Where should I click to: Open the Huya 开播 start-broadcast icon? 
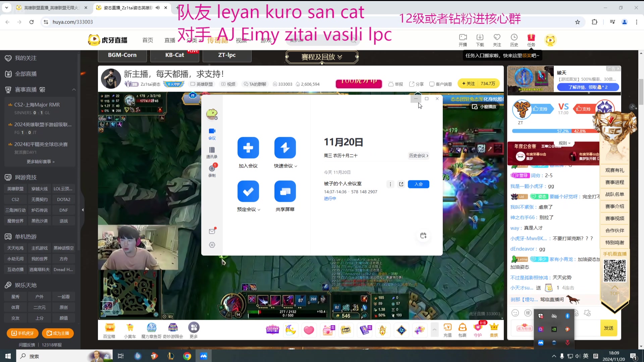[x=463, y=40]
